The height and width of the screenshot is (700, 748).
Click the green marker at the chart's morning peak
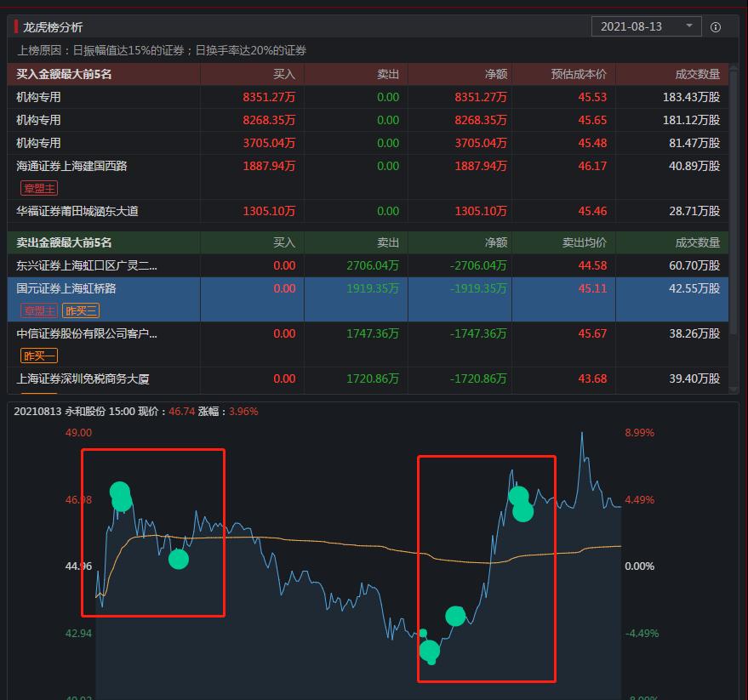(x=119, y=497)
